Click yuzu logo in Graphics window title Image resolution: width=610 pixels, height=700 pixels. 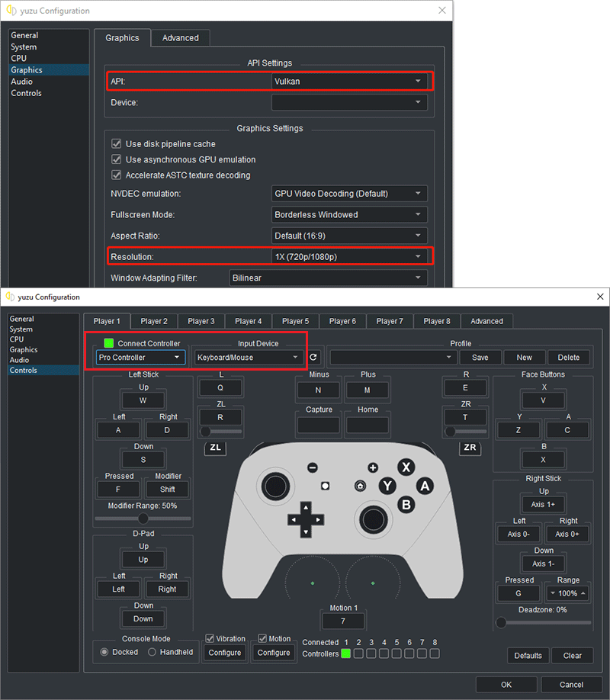(11, 10)
